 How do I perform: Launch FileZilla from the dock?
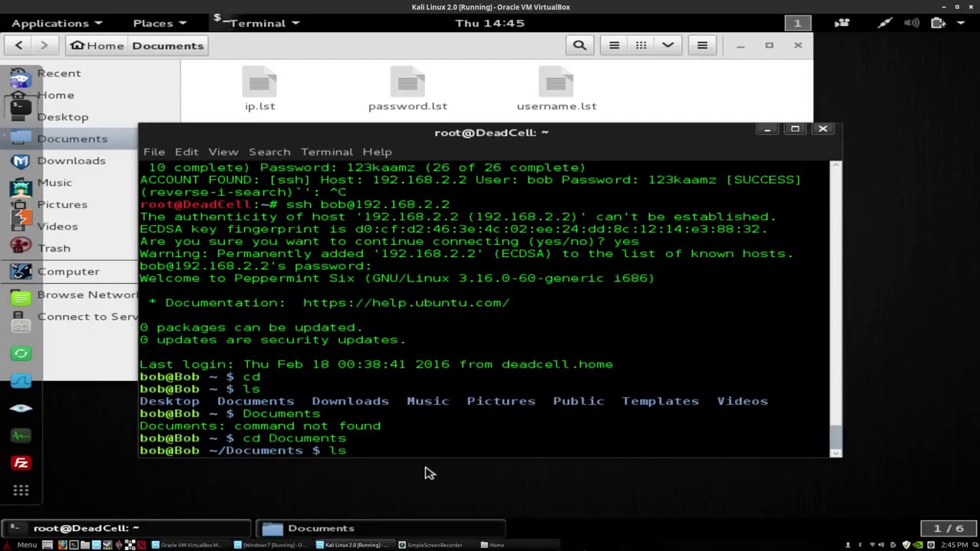coord(21,463)
